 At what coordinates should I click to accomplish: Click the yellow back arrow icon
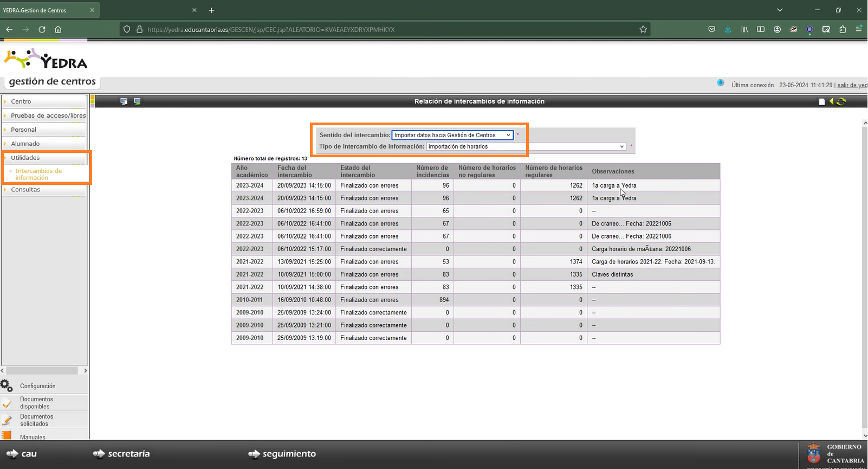click(x=831, y=101)
